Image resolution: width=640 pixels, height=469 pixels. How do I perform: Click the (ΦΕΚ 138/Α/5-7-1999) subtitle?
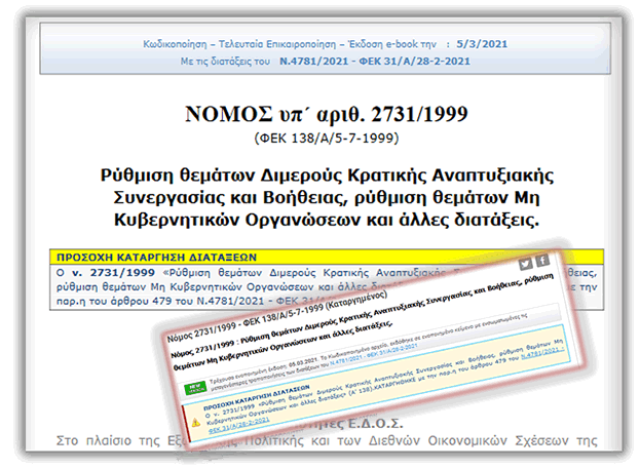[x=327, y=138]
